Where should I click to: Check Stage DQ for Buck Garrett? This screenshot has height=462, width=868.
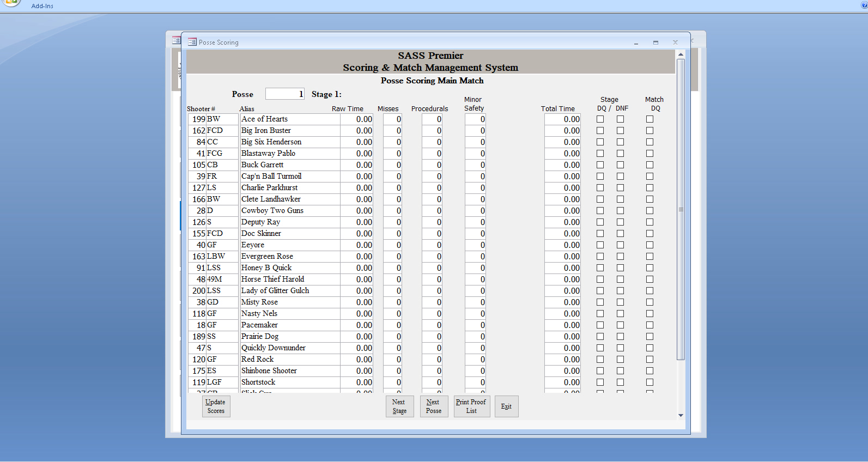click(600, 165)
